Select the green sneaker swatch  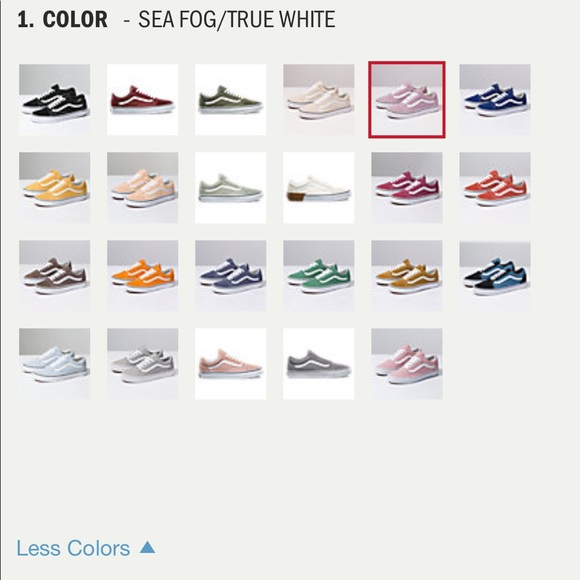click(318, 276)
